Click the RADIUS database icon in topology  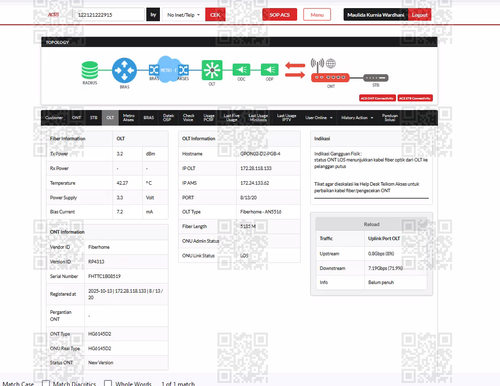click(90, 70)
